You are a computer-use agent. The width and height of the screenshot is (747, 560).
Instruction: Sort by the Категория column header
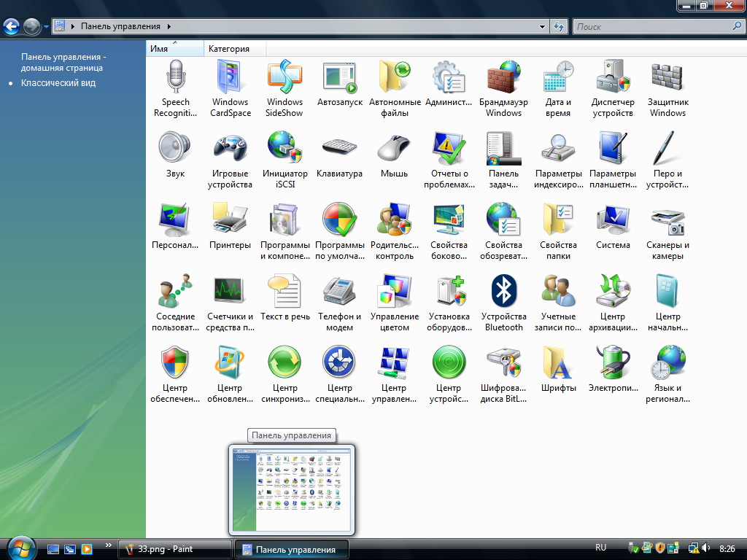point(235,49)
